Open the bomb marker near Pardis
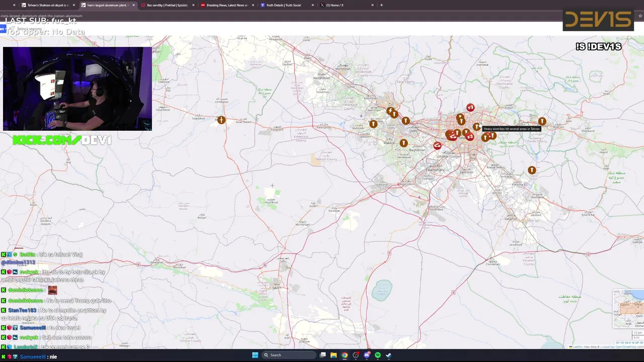The width and height of the screenshot is (644, 362). pyautogui.click(x=542, y=121)
